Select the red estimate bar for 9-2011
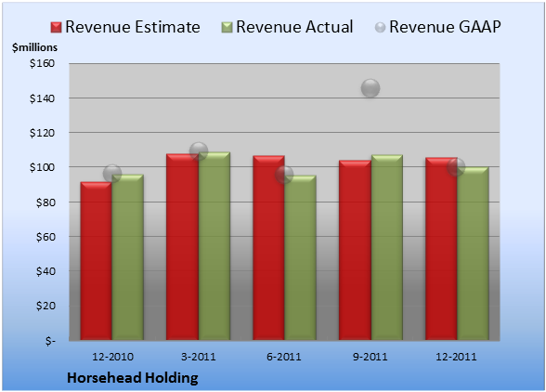The height and width of the screenshot is (392, 546). coord(355,250)
